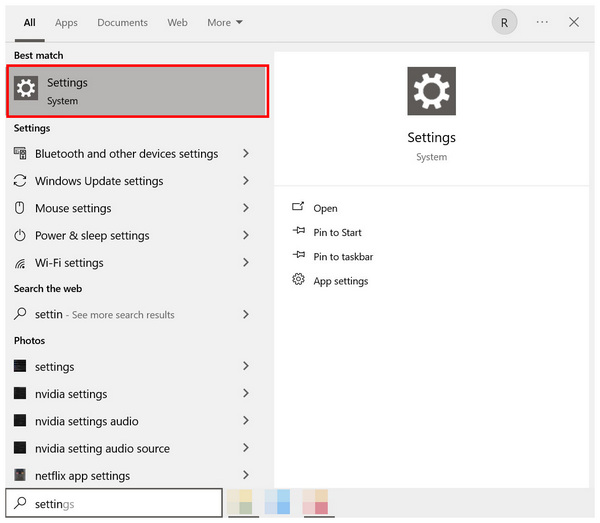
Task: Open the three-dot options menu
Action: (x=542, y=22)
